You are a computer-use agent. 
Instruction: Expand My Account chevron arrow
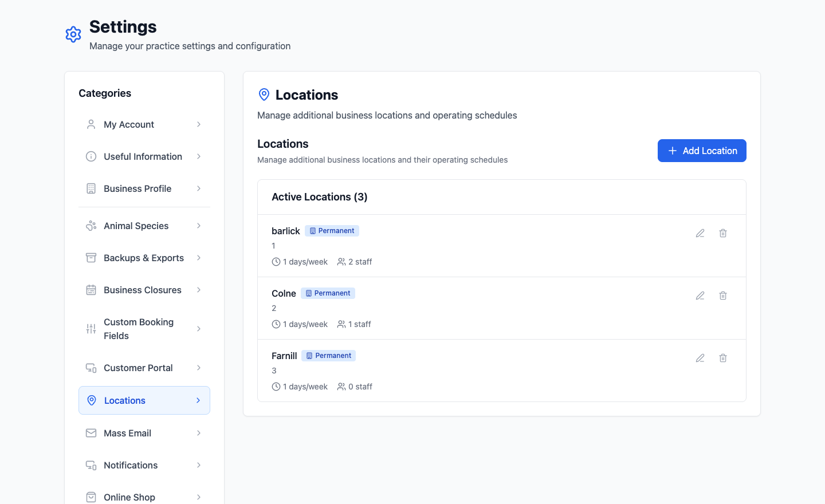pyautogui.click(x=199, y=124)
